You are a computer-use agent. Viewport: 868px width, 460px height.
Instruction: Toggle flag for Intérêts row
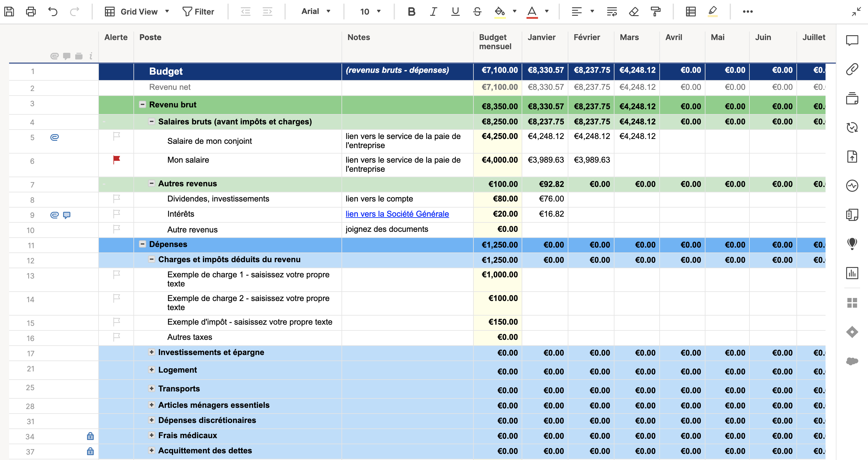pos(116,214)
